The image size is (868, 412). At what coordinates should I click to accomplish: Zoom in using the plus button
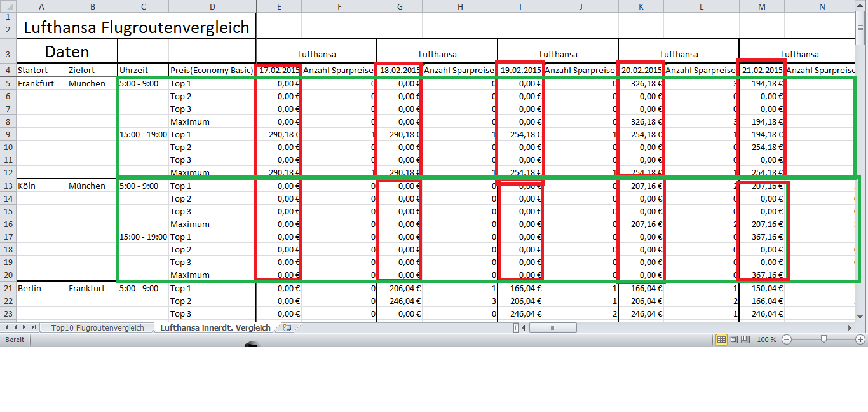[861, 340]
